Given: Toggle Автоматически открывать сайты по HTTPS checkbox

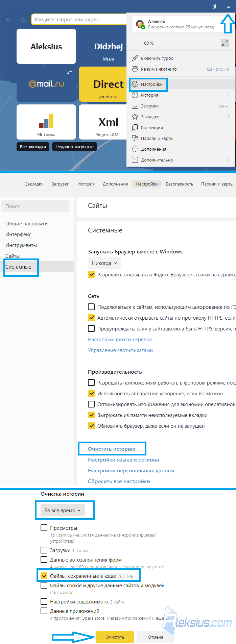Looking at the screenshot, I should (x=91, y=318).
